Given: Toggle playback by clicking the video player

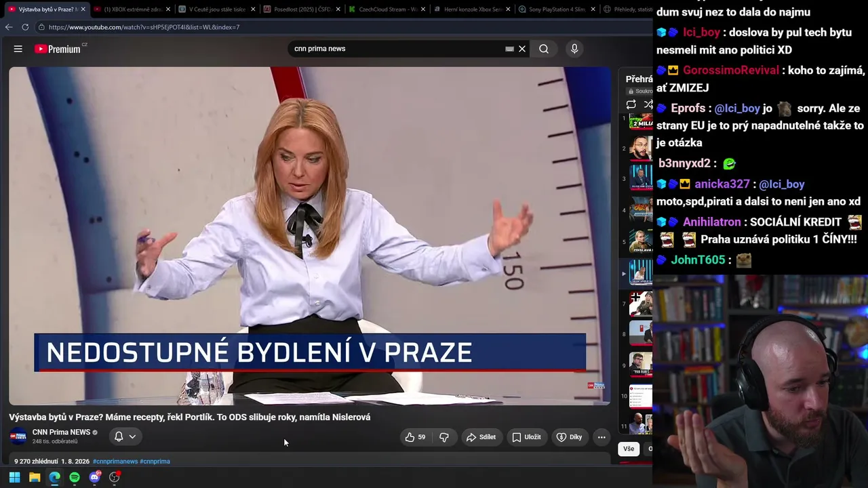Looking at the screenshot, I should (310, 236).
